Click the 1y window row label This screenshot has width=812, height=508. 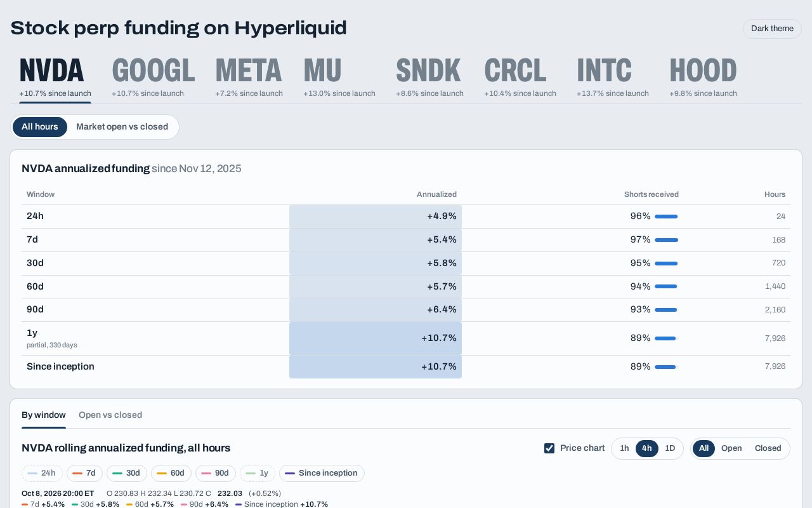click(x=32, y=333)
